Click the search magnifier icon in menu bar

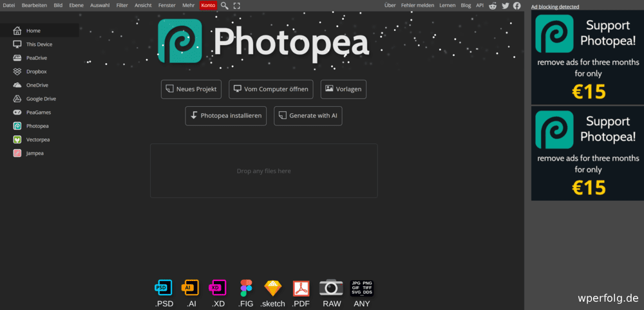tap(224, 5)
